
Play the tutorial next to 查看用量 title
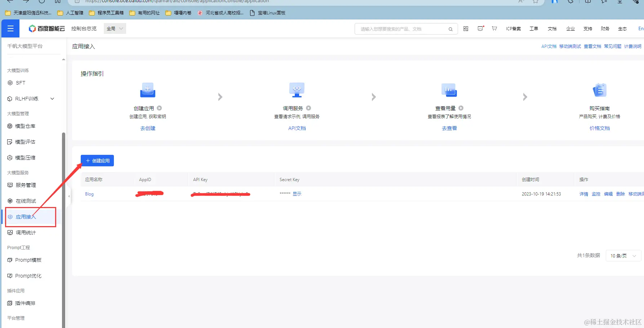(461, 108)
